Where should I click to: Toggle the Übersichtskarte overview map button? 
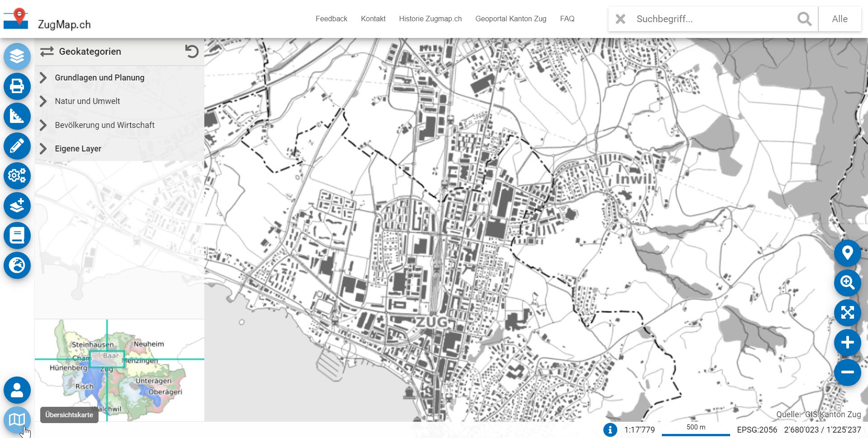(17, 420)
